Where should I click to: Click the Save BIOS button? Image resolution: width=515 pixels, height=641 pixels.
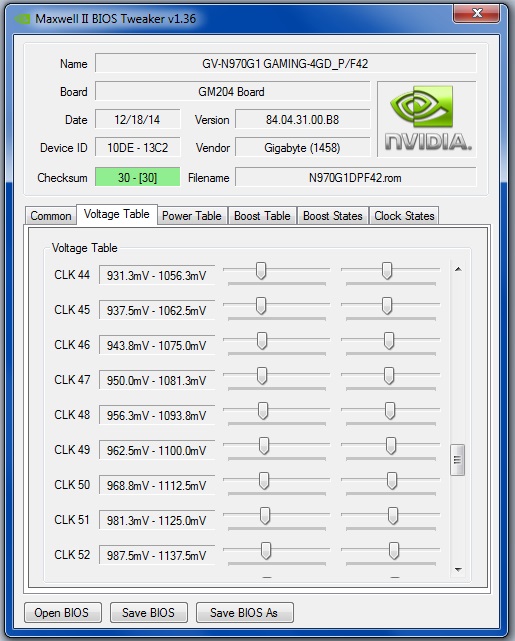pos(148,612)
